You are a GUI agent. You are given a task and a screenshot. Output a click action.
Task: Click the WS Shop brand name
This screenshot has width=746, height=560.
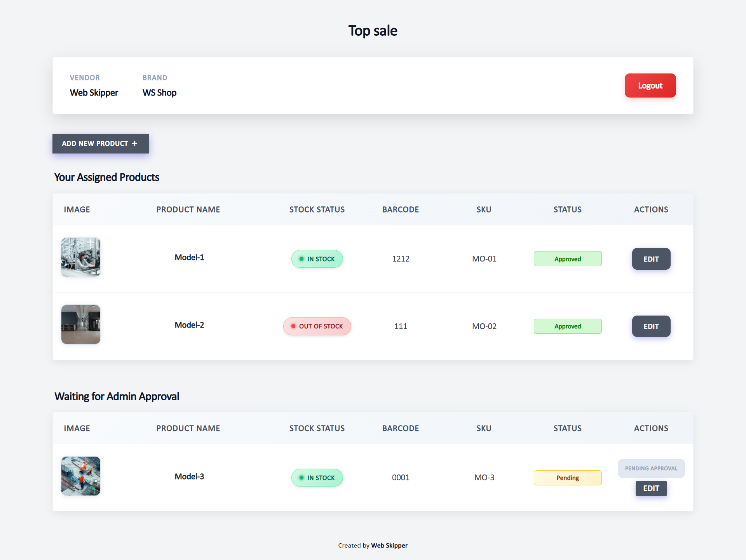point(159,92)
